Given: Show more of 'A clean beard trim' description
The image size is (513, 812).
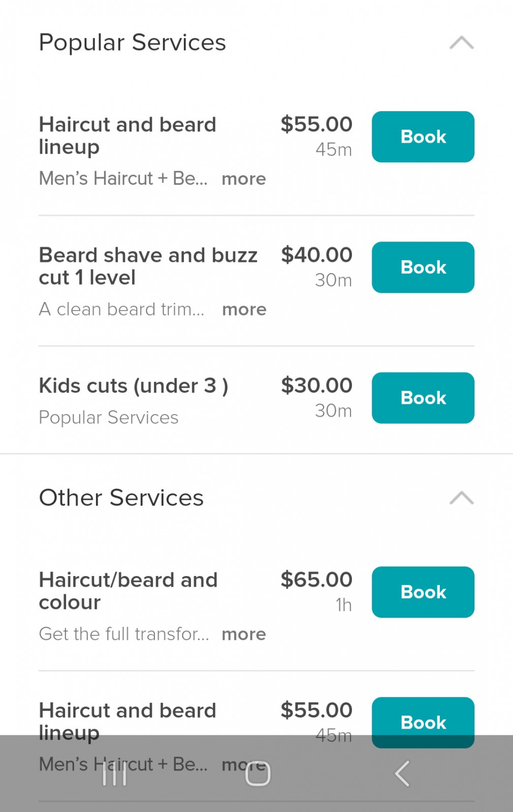Looking at the screenshot, I should coord(244,310).
